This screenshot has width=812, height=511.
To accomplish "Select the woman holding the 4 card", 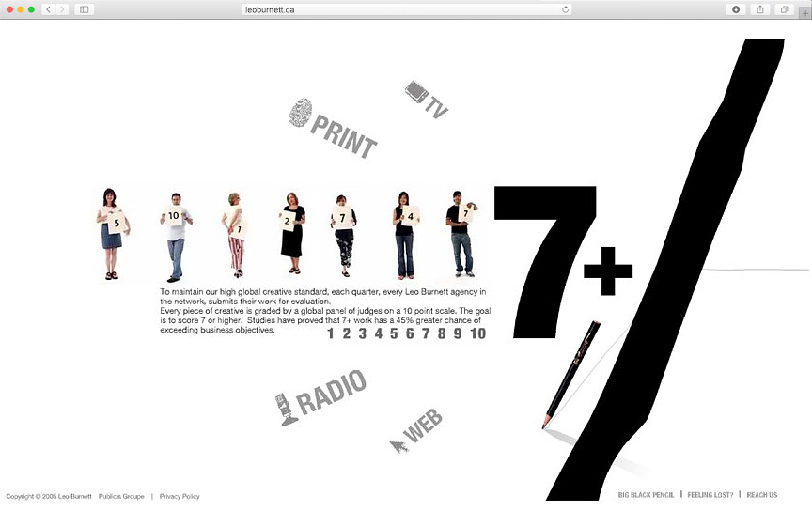I will click(405, 235).
